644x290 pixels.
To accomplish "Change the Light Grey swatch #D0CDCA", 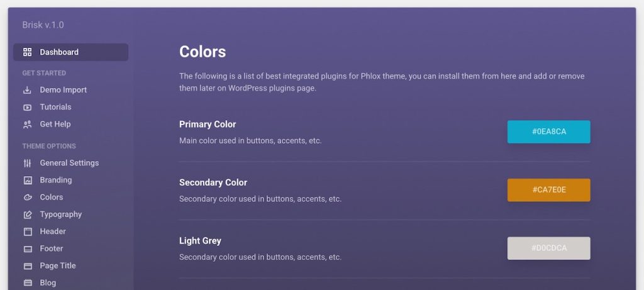I will (548, 248).
